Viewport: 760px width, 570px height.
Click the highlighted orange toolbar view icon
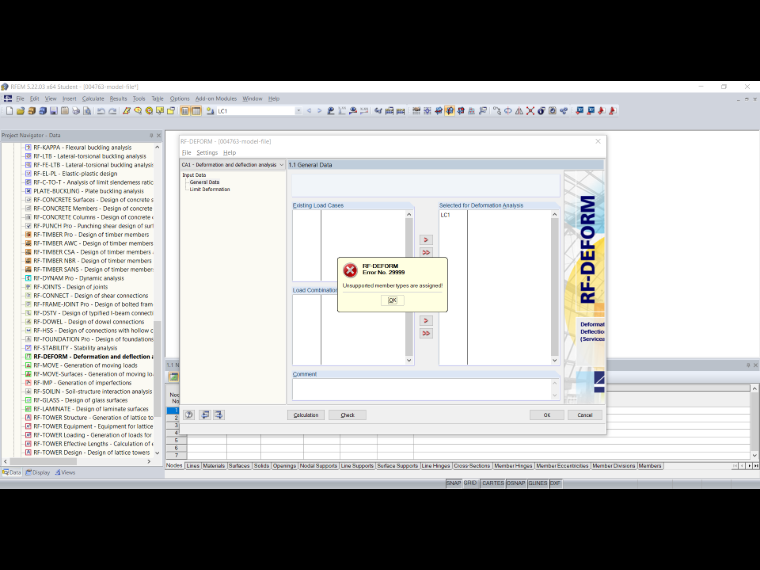[450, 111]
